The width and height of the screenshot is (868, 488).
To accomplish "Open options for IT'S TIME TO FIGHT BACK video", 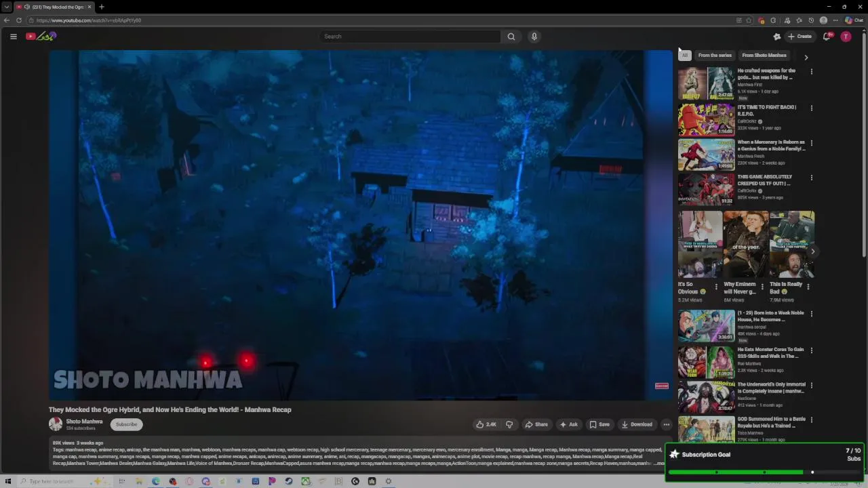I will (811, 108).
